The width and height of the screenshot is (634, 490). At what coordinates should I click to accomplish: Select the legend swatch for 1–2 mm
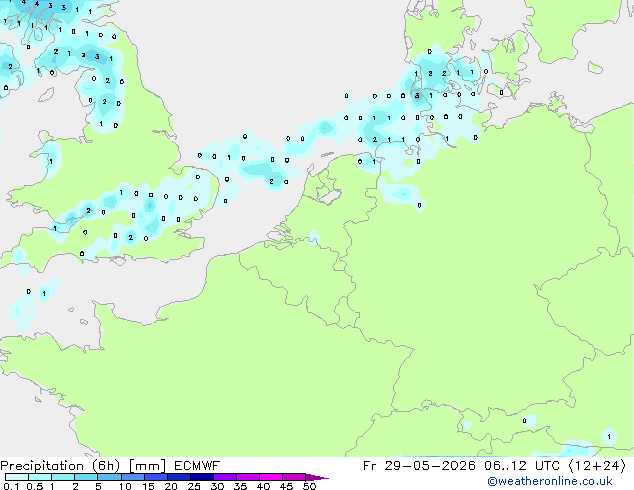click(63, 477)
